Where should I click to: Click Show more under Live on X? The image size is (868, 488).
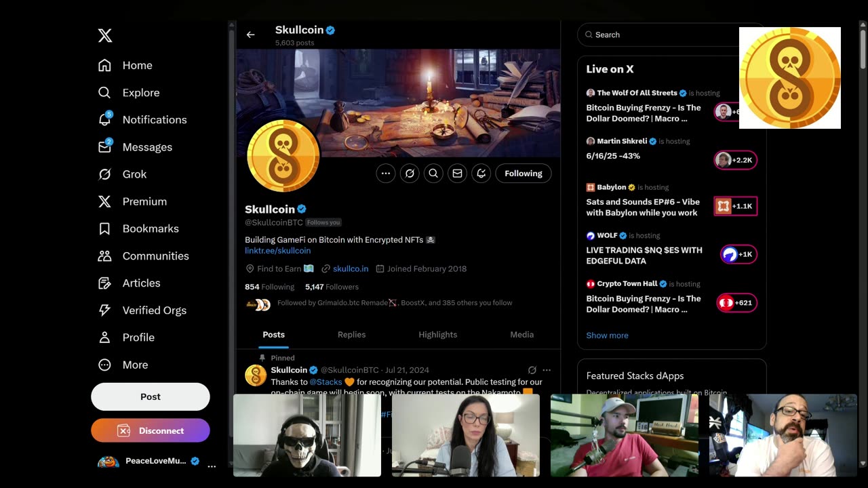point(607,335)
